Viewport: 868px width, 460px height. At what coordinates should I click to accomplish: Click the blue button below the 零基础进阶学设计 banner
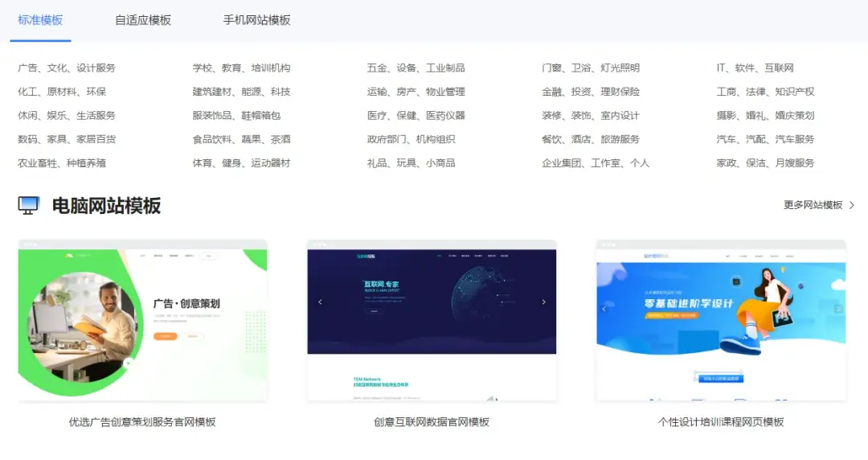(721, 379)
